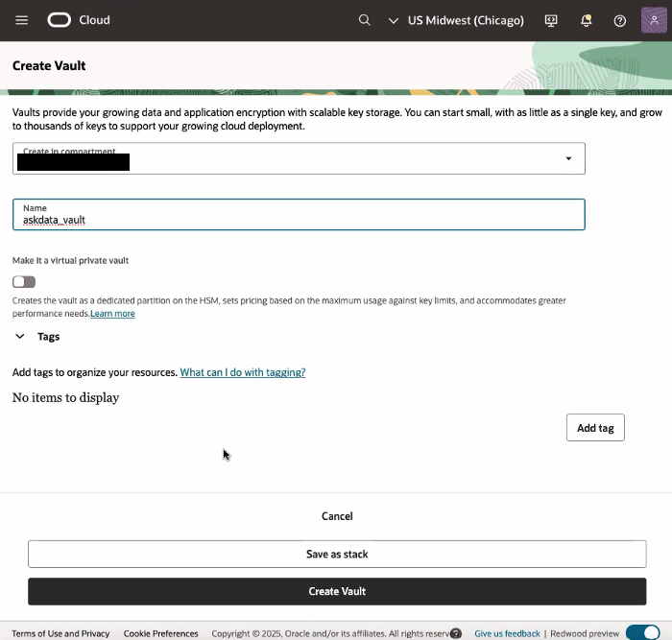672x640 pixels.
Task: Open the Give us feedback link
Action: click(x=507, y=633)
